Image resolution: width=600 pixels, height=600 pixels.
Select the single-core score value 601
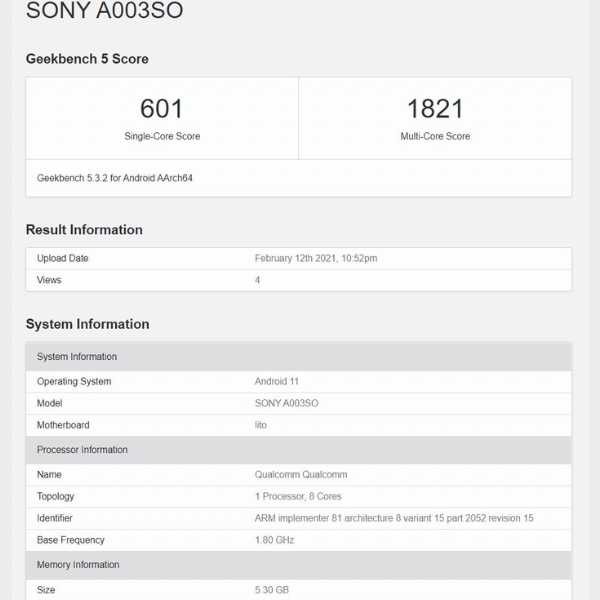pyautogui.click(x=161, y=108)
